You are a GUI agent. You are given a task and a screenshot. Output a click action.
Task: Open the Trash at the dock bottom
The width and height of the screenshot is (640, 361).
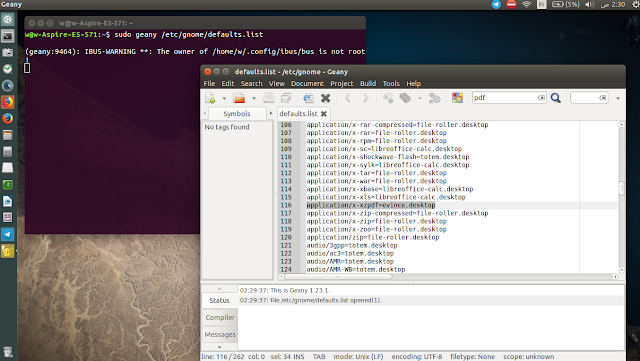(x=8, y=352)
